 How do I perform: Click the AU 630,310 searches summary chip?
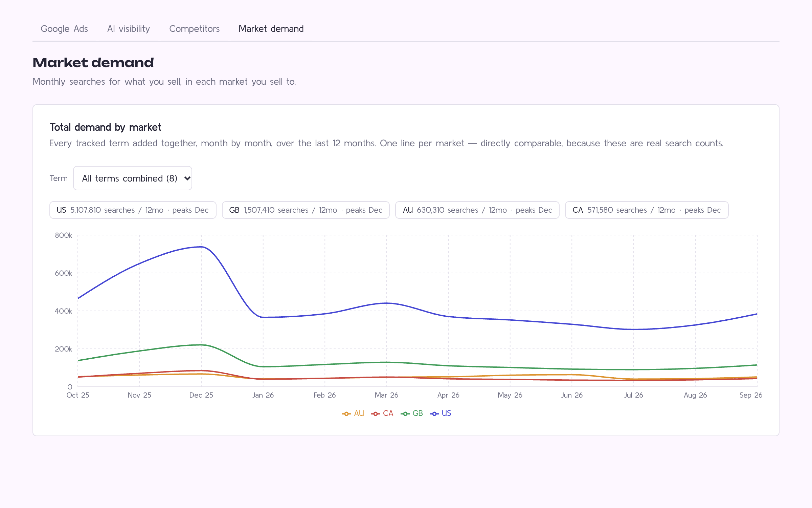pos(477,210)
